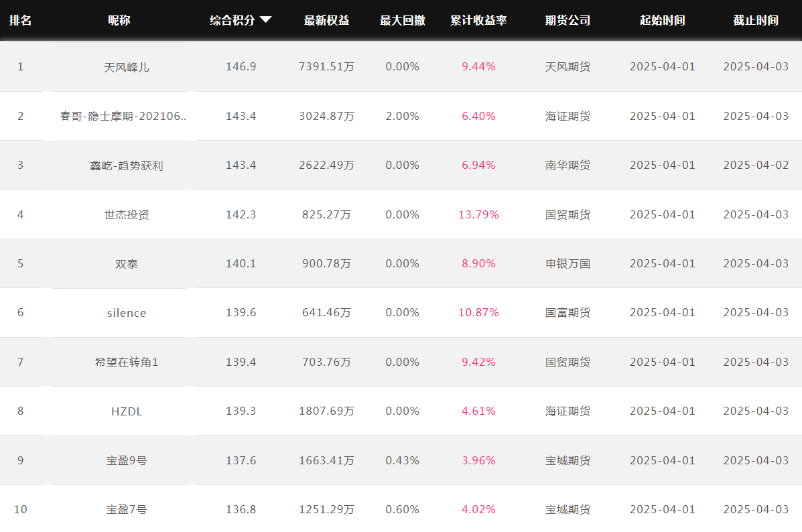Open nickname silence
802x532 pixels.
tap(127, 313)
